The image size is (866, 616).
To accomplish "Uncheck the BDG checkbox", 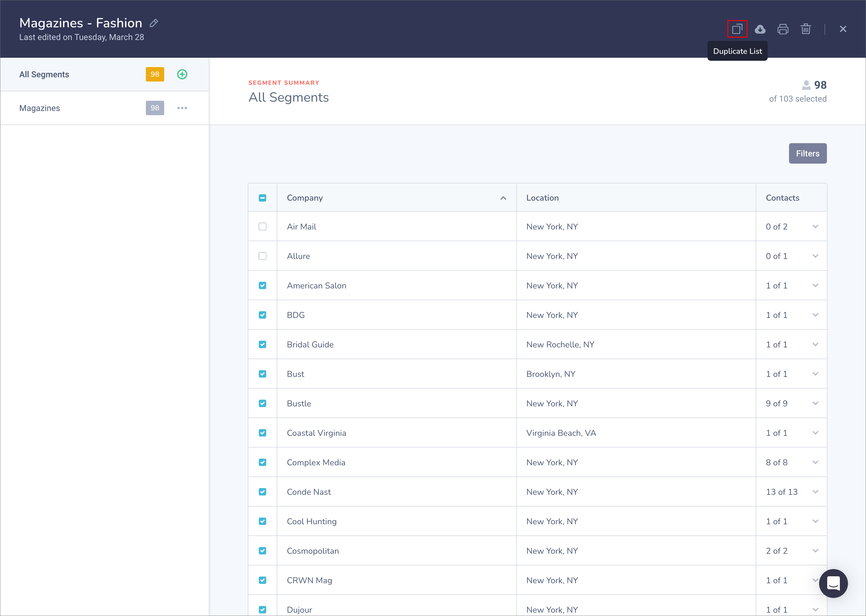I will pos(263,315).
